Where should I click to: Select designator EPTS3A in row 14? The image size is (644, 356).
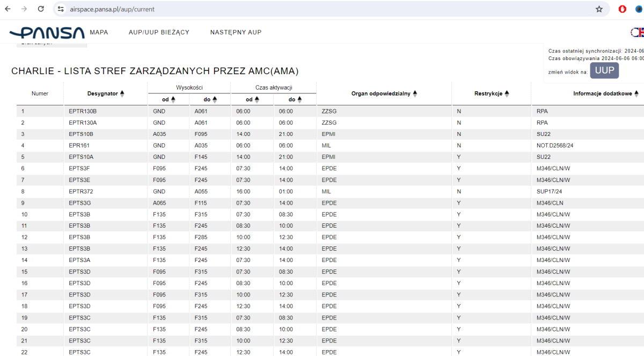(79, 260)
